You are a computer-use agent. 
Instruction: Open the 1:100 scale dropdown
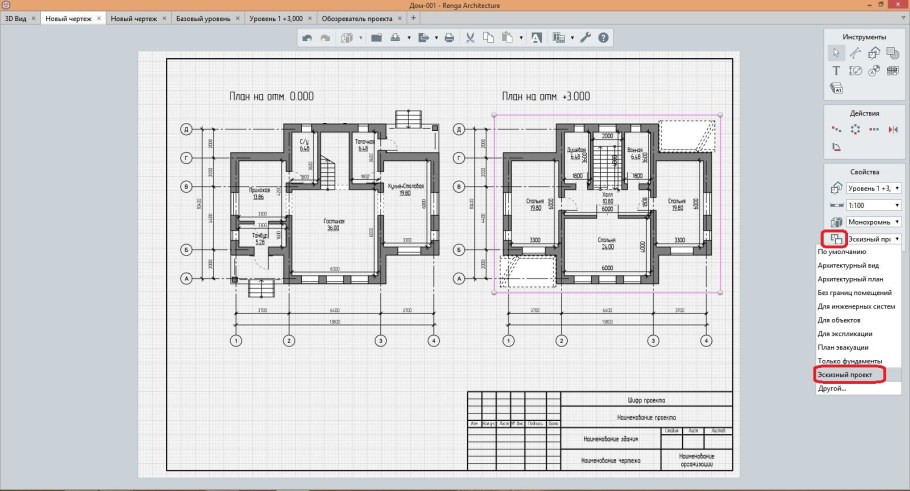coord(874,205)
